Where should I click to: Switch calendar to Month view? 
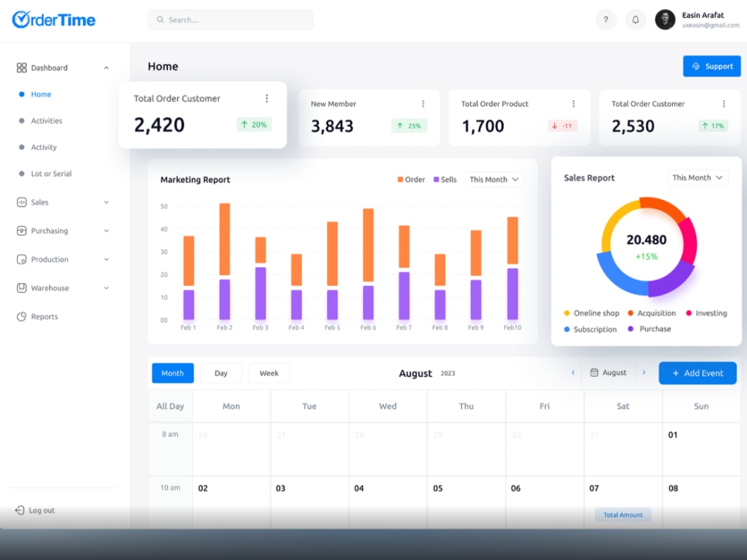point(173,373)
